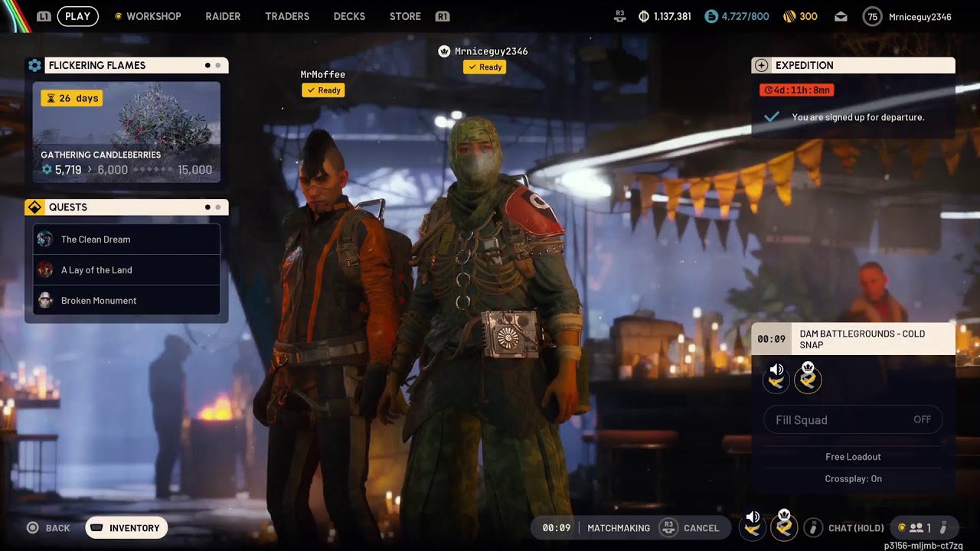
Task: Click the matchmaking 00:09 timer in bottom bar
Action: coord(557,528)
